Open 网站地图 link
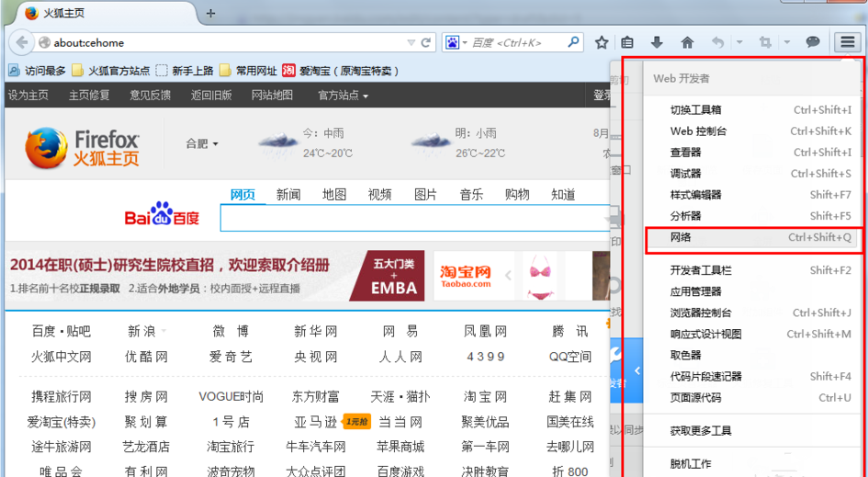The width and height of the screenshot is (868, 477). point(272,96)
